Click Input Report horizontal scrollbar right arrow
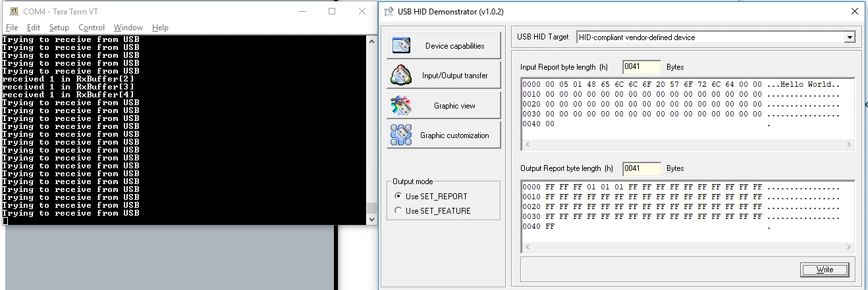Viewport: 868px width, 290px height. (x=850, y=145)
